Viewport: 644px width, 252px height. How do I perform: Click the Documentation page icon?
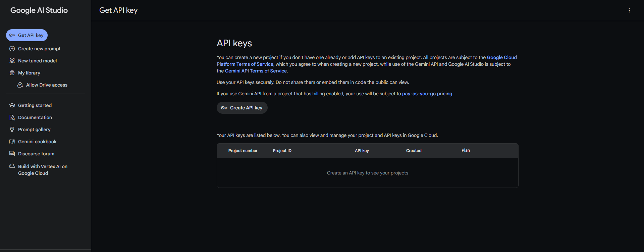point(12,117)
